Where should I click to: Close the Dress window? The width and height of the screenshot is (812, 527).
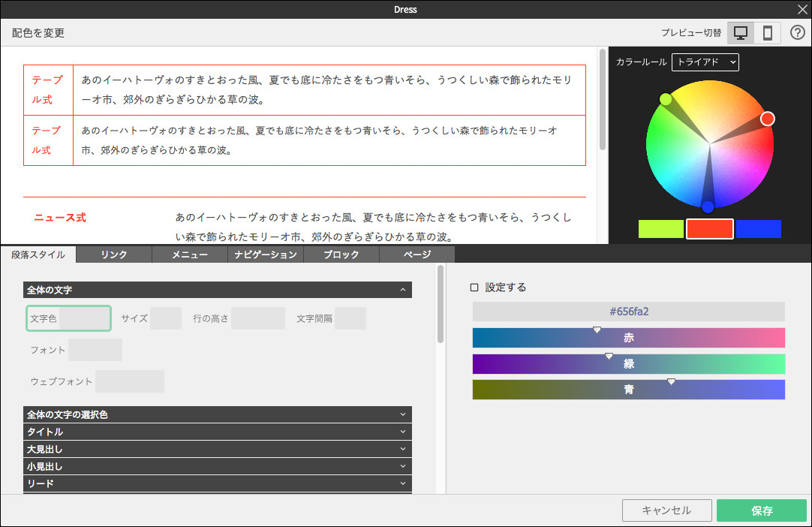pyautogui.click(x=802, y=9)
